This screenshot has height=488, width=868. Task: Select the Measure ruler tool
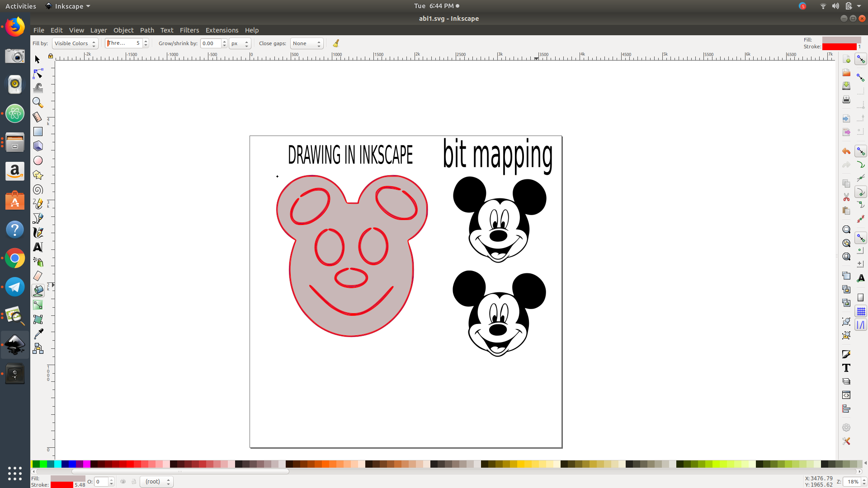coord(38,117)
